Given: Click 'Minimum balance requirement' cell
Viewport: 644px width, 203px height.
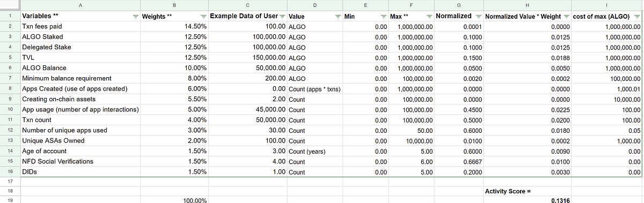Looking at the screenshot, I should click(80, 79).
